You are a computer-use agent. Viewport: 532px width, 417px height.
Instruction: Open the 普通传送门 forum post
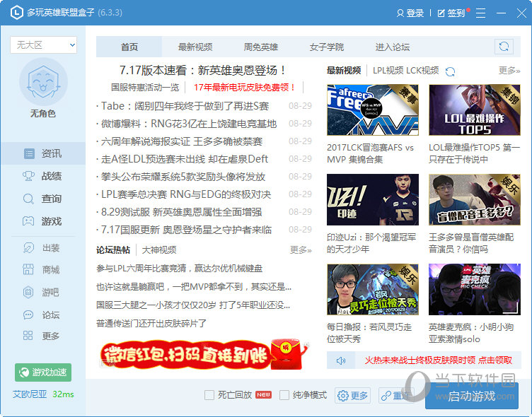coord(151,324)
